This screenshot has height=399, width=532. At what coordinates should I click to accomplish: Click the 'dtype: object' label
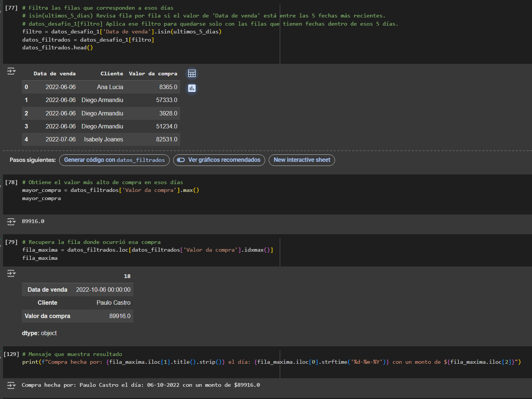coord(39,333)
